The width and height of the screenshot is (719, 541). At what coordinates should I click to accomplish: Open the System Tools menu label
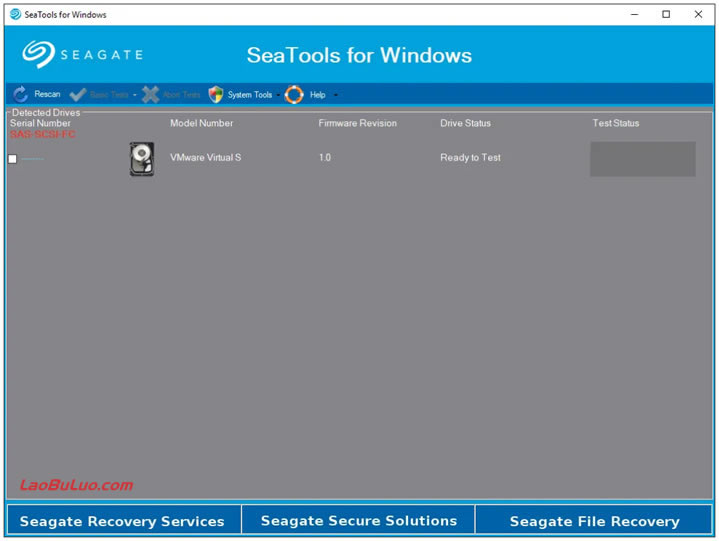coord(250,94)
